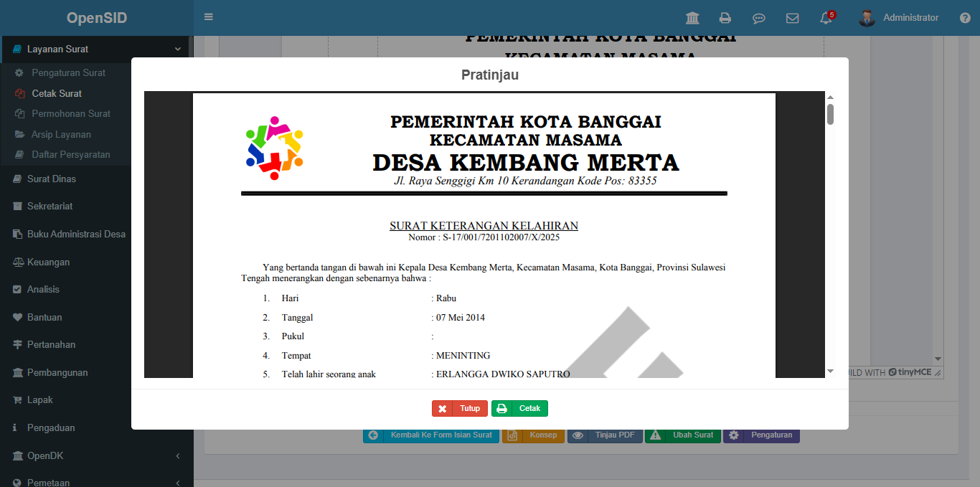This screenshot has height=487, width=980.
Task: Click the hamburger sidebar toggle icon
Action: (x=208, y=17)
